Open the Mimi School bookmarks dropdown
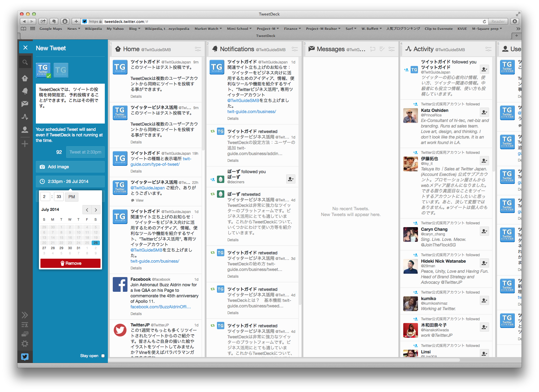The height and width of the screenshot is (392, 539). tap(239, 29)
